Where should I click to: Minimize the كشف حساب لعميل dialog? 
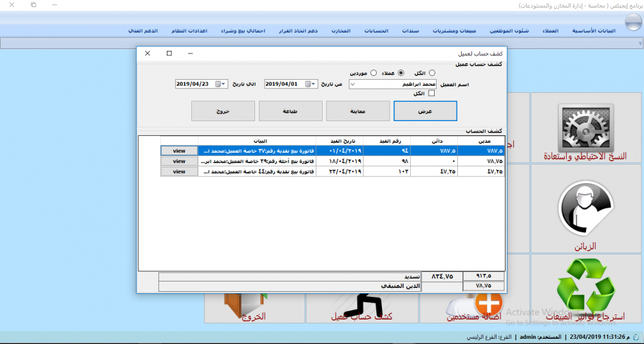coord(191,53)
